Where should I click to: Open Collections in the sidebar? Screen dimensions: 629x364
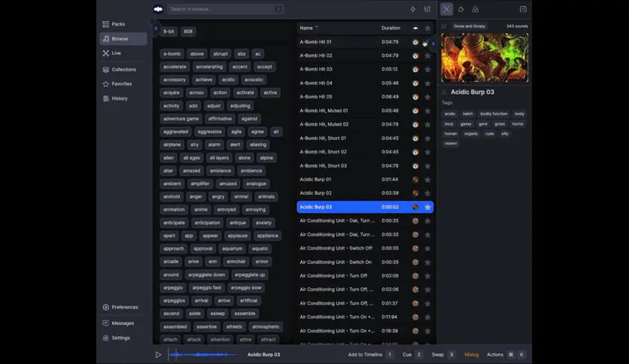[x=123, y=69]
